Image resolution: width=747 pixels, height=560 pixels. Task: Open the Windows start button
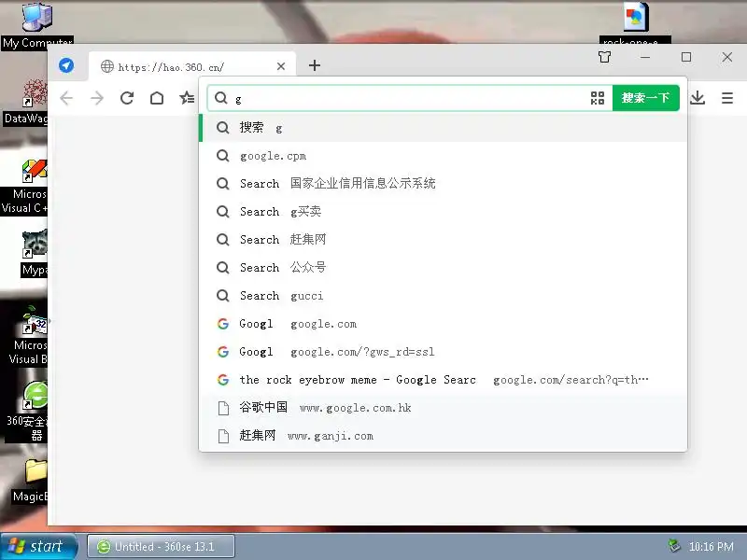(x=39, y=546)
